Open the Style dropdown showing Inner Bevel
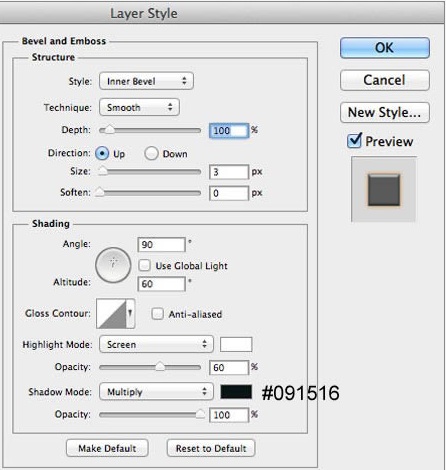This screenshot has width=446, height=470. (146, 81)
